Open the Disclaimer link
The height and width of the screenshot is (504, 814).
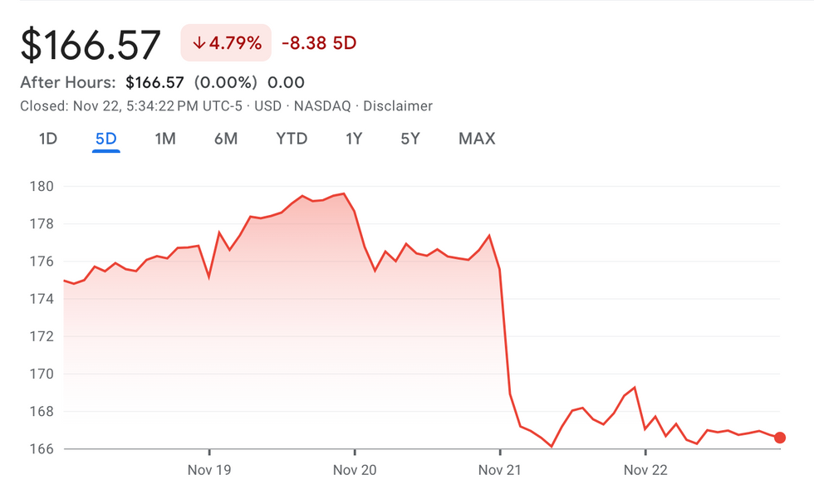click(x=398, y=106)
